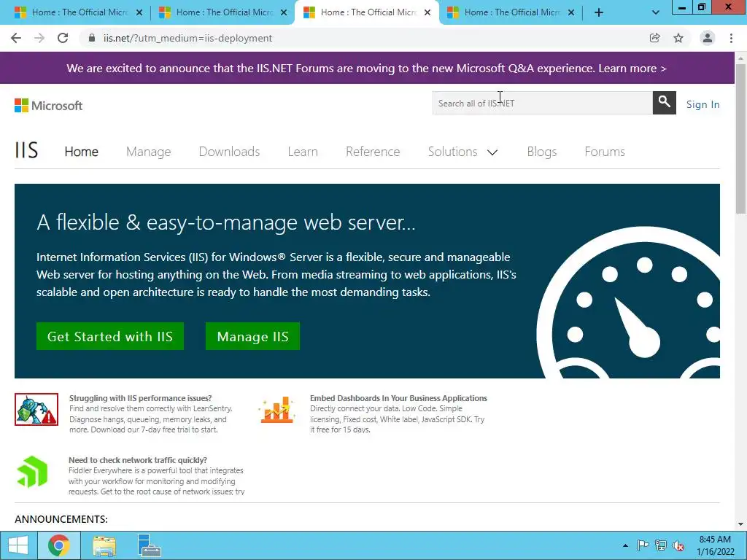This screenshot has height=560, width=747.
Task: Click the Struggling with IIS performance issues? heading
Action: coord(141,398)
